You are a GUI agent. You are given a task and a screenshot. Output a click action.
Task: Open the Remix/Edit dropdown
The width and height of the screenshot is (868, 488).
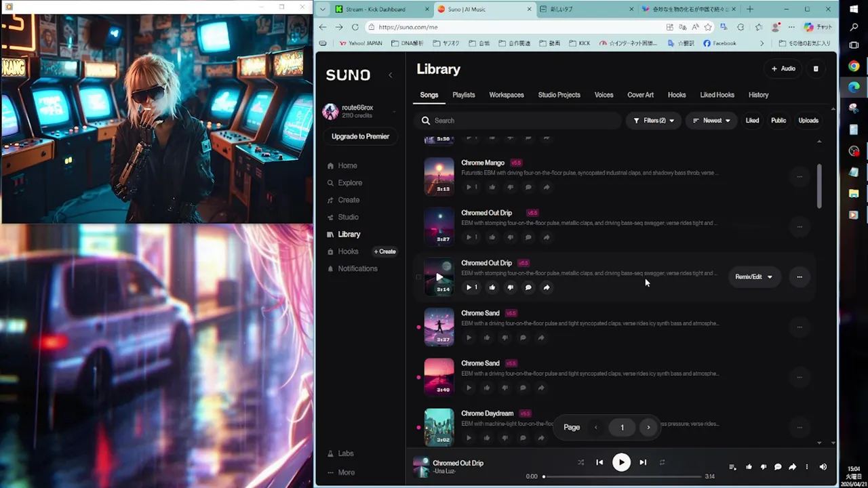point(753,277)
